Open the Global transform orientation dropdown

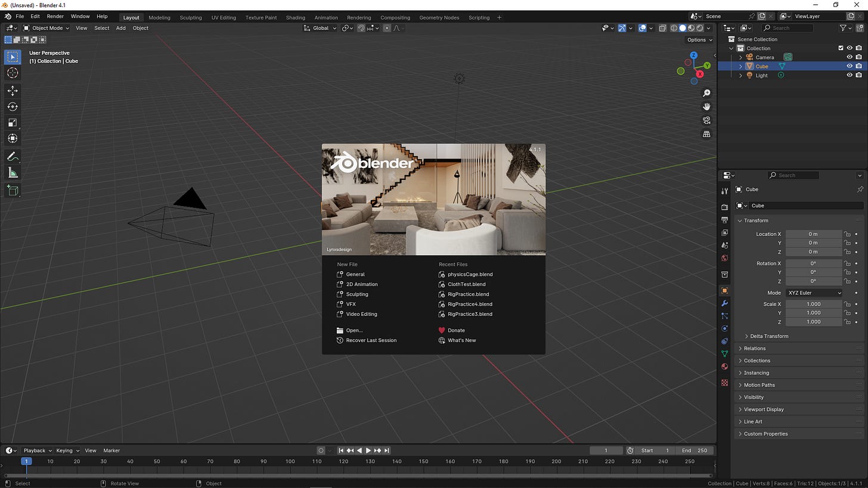click(x=320, y=28)
